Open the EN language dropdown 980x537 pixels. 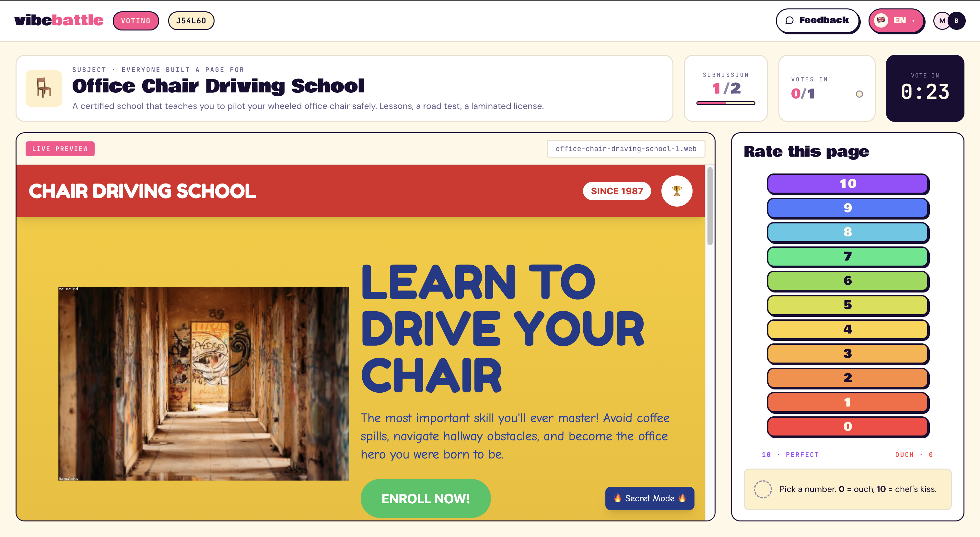896,20
